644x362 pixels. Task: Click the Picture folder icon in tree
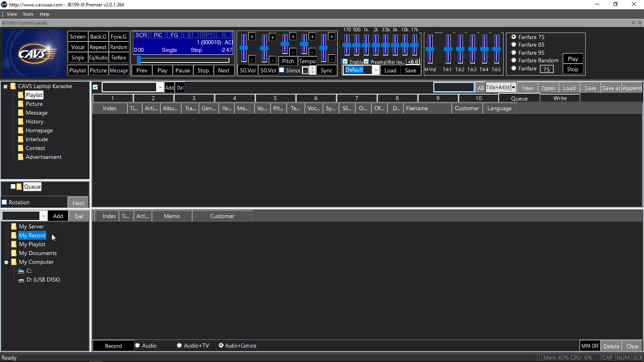click(21, 104)
